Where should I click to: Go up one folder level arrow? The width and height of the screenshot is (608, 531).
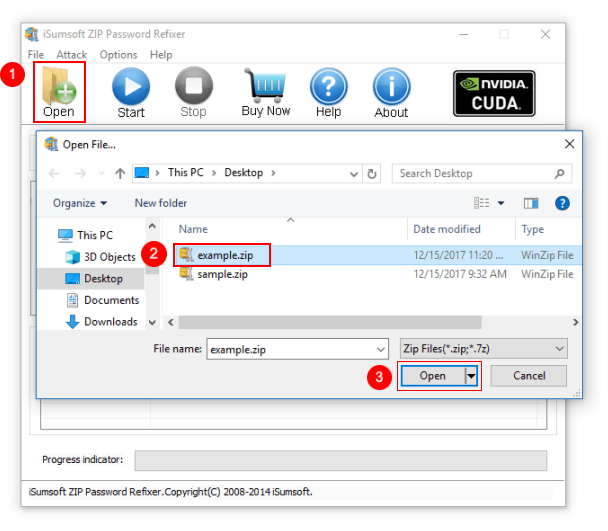click(x=120, y=173)
